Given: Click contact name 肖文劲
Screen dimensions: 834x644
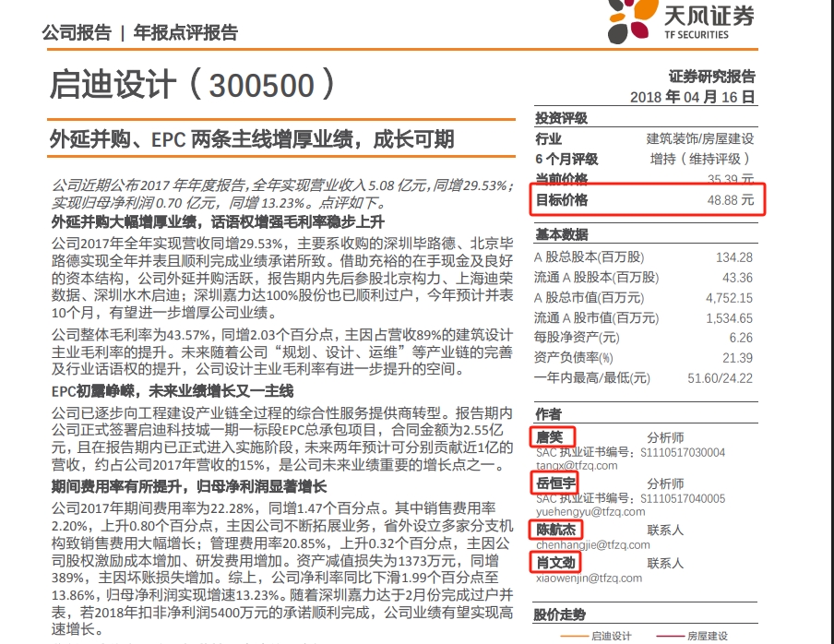Looking at the screenshot, I should tap(555, 563).
